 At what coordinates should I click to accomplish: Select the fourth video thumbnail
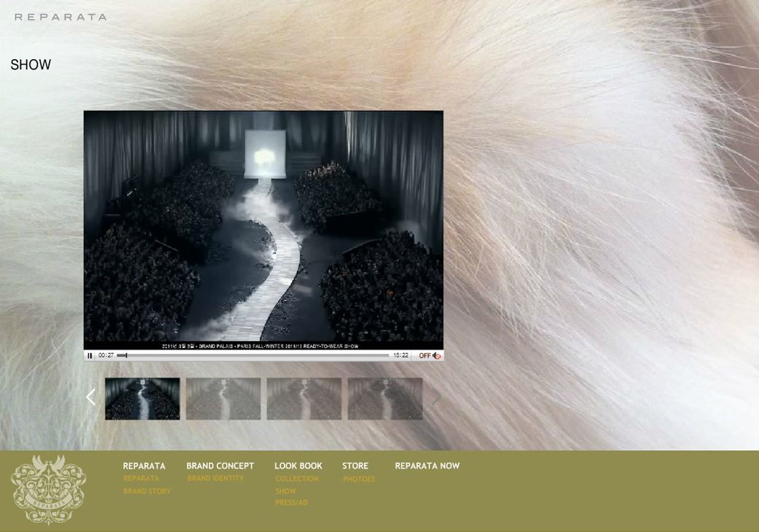pyautogui.click(x=385, y=398)
